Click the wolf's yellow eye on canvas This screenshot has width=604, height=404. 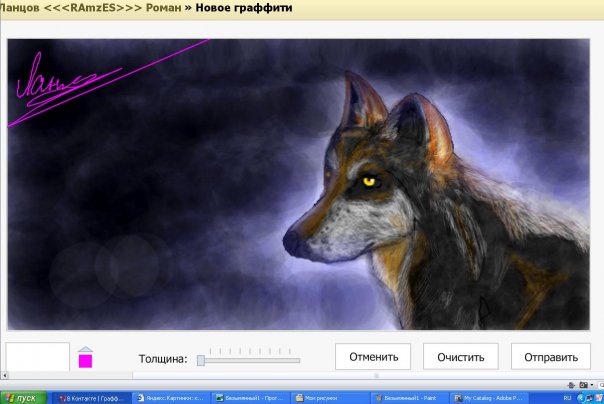click(x=372, y=181)
